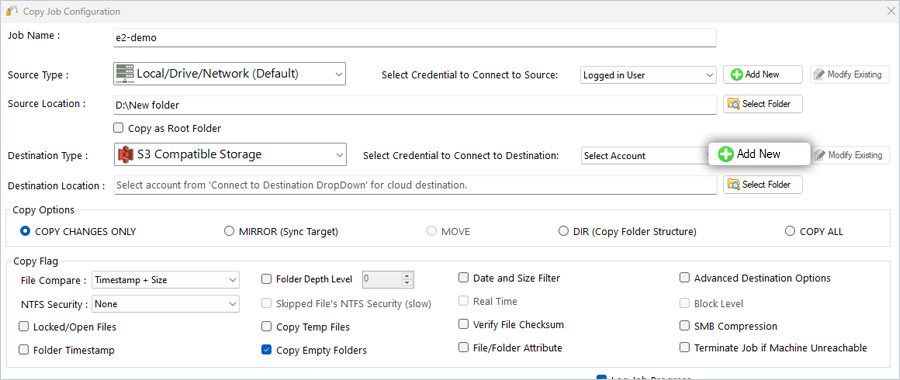900x380 pixels.
Task: Enable SMB Compression checkbox
Action: coord(684,326)
